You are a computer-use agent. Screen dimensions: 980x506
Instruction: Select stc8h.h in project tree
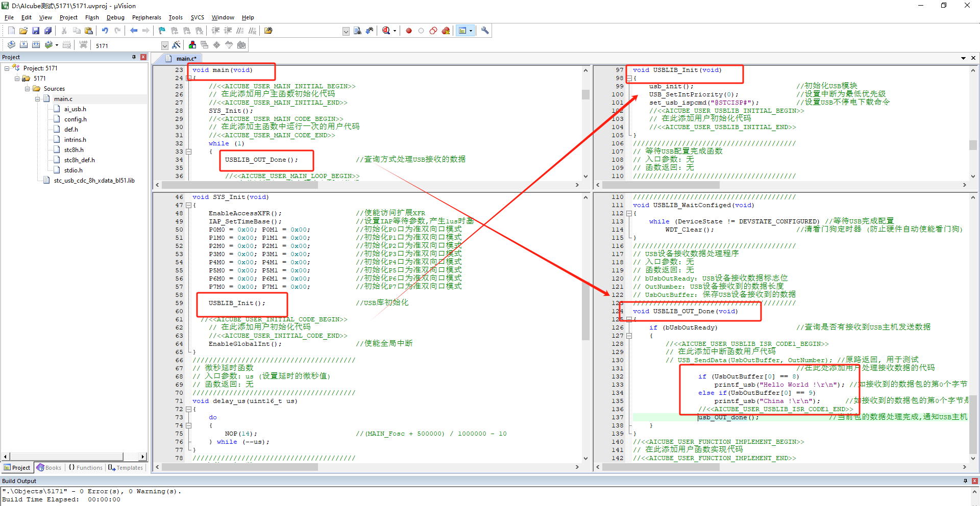point(73,150)
